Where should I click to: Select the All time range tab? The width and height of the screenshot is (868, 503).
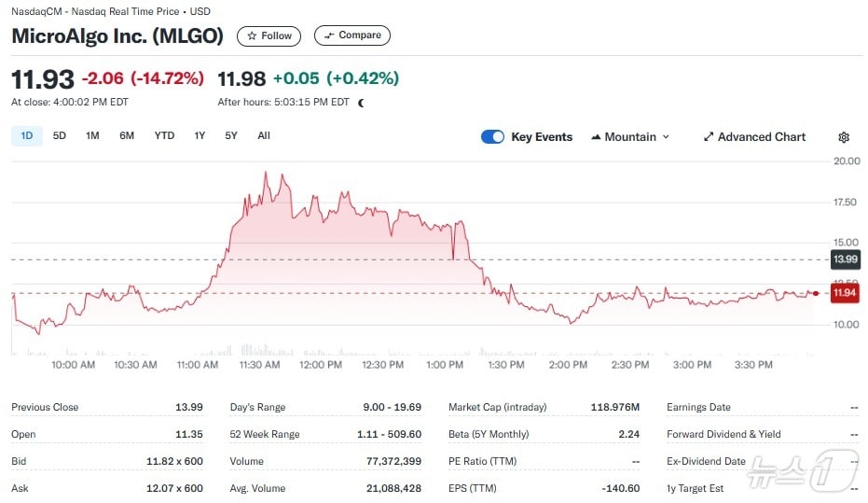[264, 136]
